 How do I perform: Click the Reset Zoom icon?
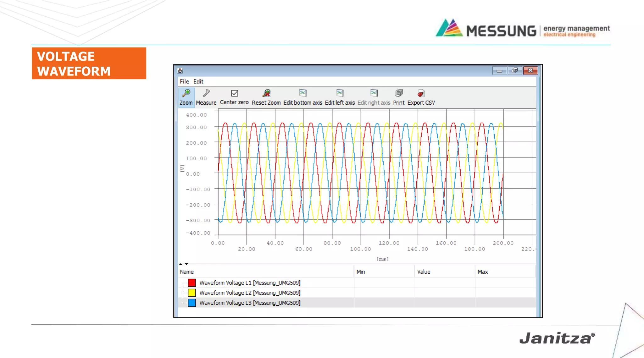click(266, 93)
